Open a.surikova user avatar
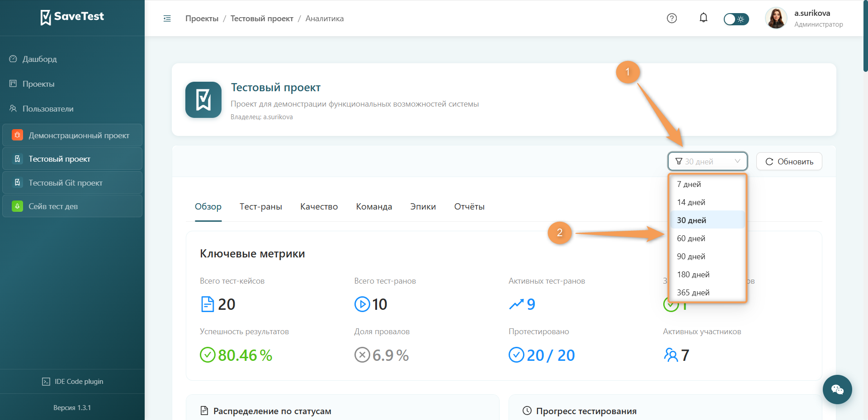Image resolution: width=868 pixels, height=420 pixels. pyautogui.click(x=776, y=19)
